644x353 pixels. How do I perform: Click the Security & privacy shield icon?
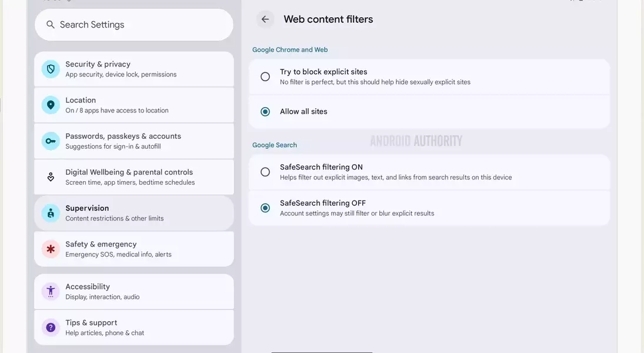[51, 69]
